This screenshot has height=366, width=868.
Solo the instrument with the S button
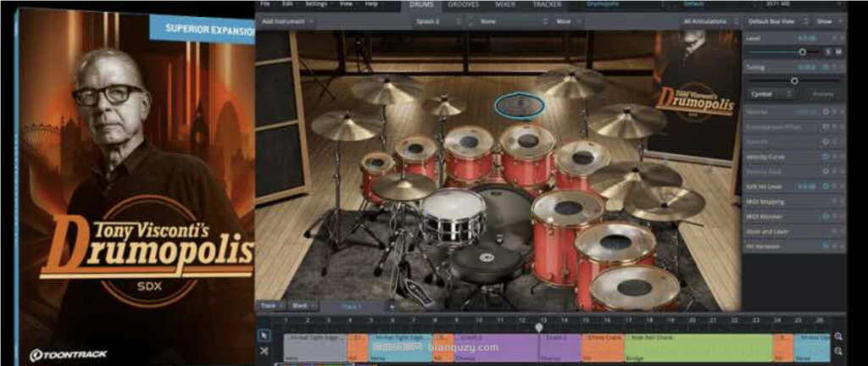(828, 52)
